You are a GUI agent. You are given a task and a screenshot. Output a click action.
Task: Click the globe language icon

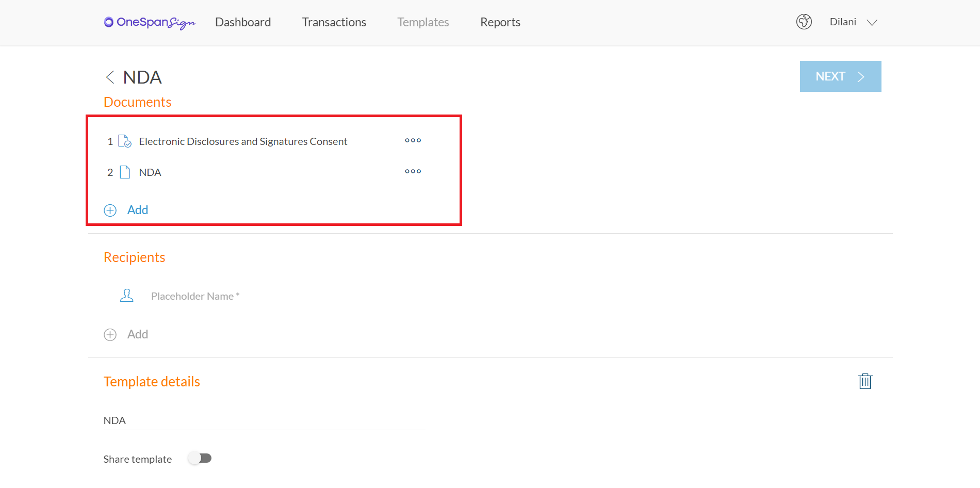804,22
